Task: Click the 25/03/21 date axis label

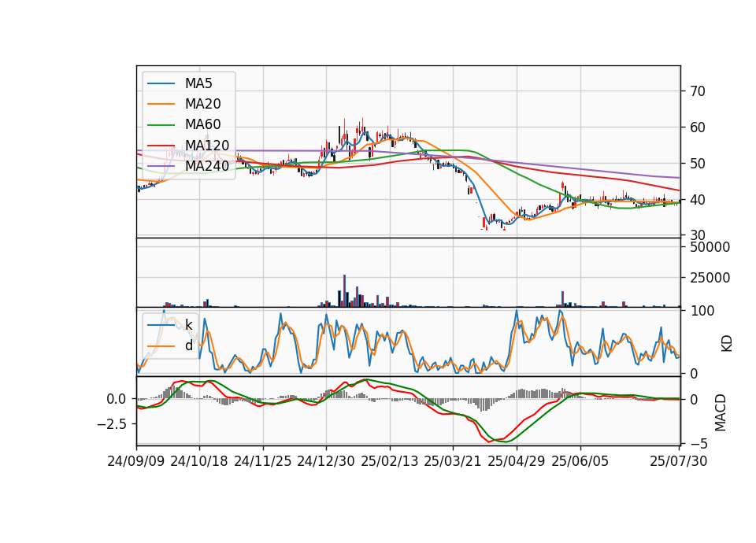Action: coord(453,461)
